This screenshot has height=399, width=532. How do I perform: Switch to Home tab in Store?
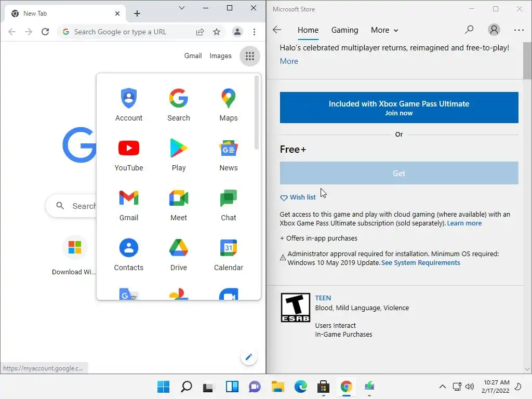[x=308, y=30]
